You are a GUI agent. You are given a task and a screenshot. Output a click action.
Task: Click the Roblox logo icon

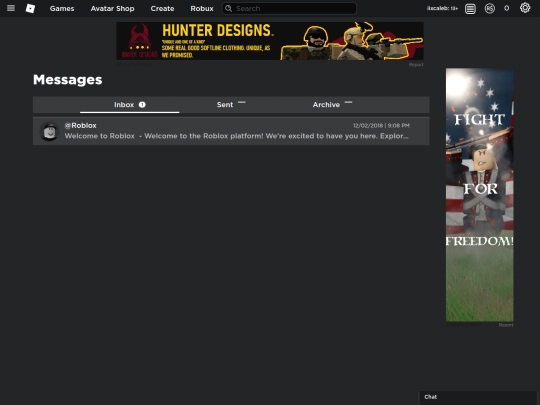(30, 8)
